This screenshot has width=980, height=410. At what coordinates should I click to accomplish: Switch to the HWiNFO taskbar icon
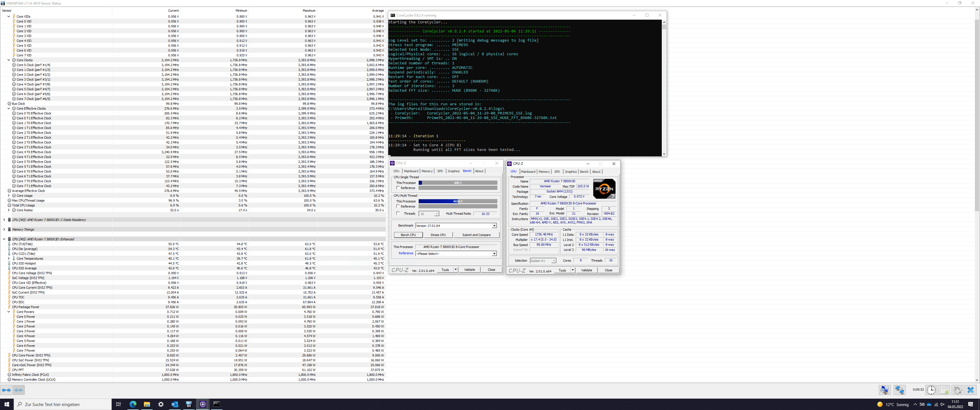pyautogui.click(x=189, y=404)
